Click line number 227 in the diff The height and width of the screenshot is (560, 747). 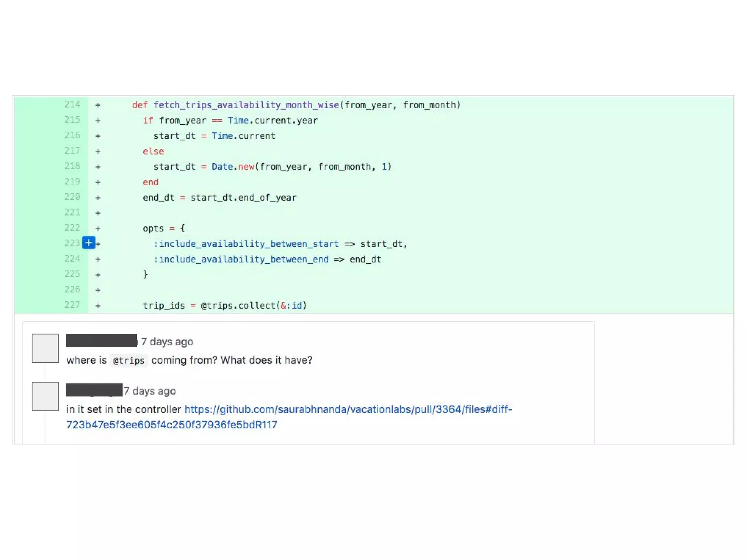coord(72,305)
